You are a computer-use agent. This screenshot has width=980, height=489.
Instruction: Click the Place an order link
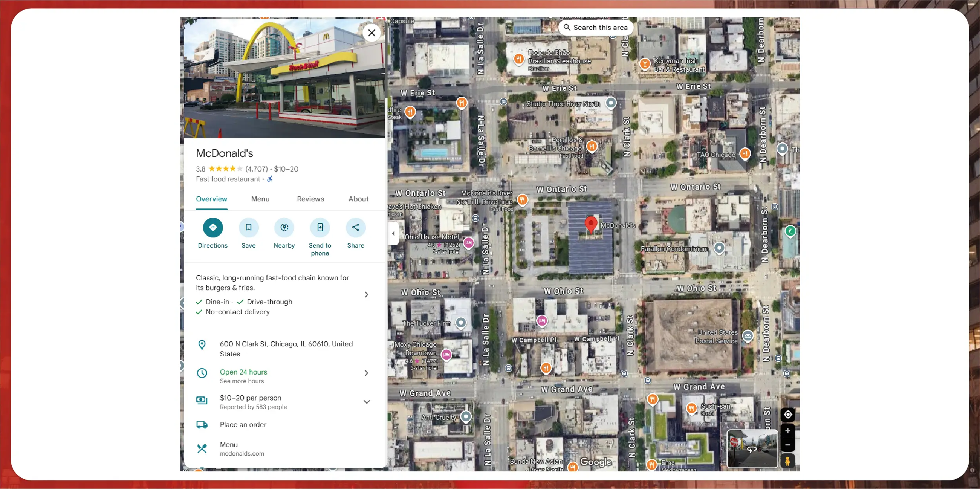(x=243, y=425)
